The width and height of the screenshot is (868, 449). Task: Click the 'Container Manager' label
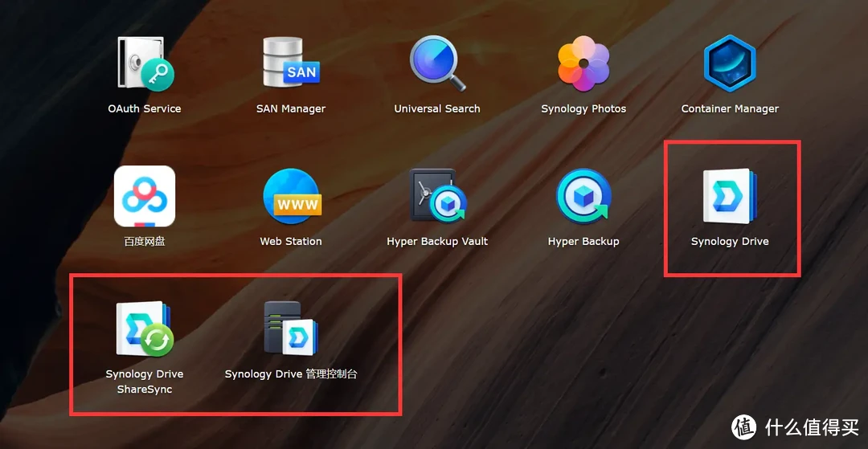coord(730,109)
